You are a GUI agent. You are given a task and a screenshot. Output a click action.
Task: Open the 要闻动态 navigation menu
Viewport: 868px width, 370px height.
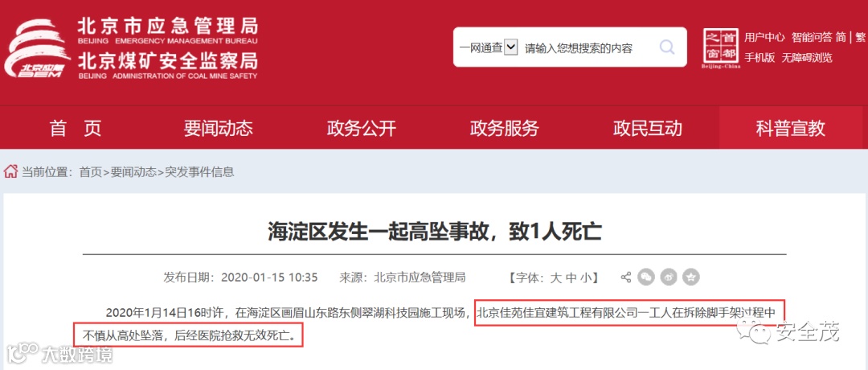tap(218, 129)
